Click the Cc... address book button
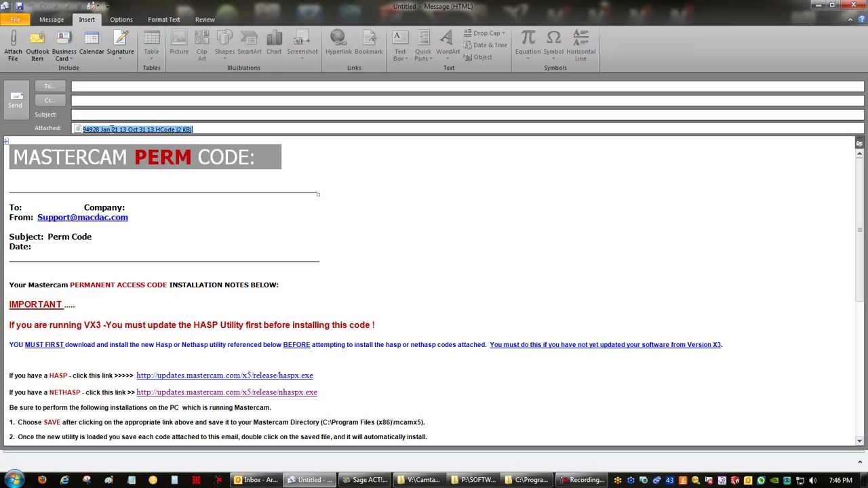 point(49,100)
